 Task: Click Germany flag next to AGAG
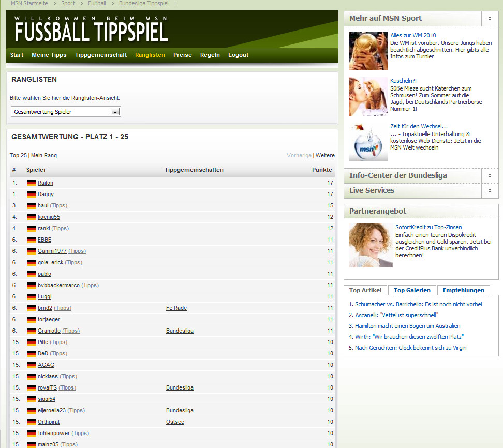(x=32, y=365)
